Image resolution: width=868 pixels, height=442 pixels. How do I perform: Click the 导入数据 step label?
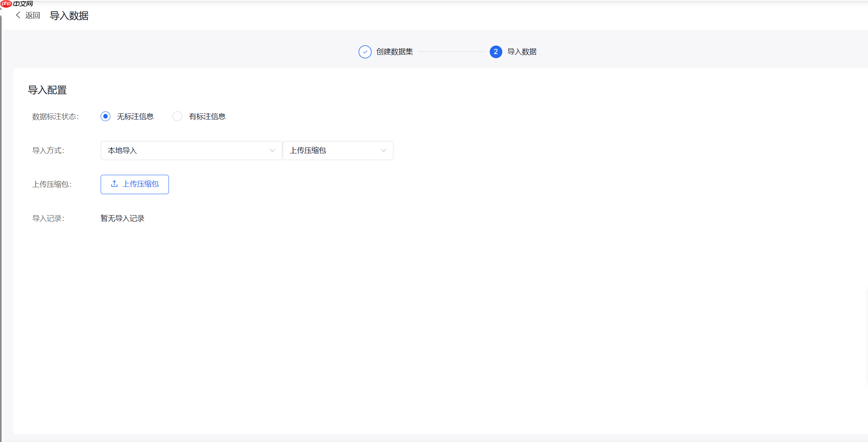click(522, 52)
